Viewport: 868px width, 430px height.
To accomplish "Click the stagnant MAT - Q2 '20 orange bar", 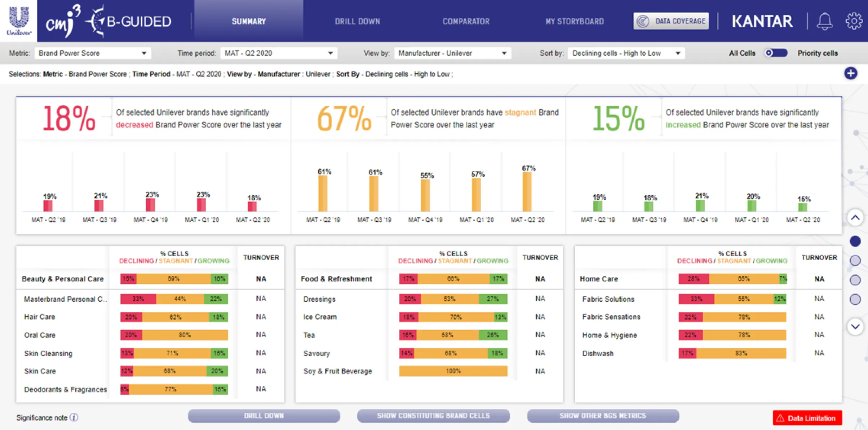I will 527,192.
